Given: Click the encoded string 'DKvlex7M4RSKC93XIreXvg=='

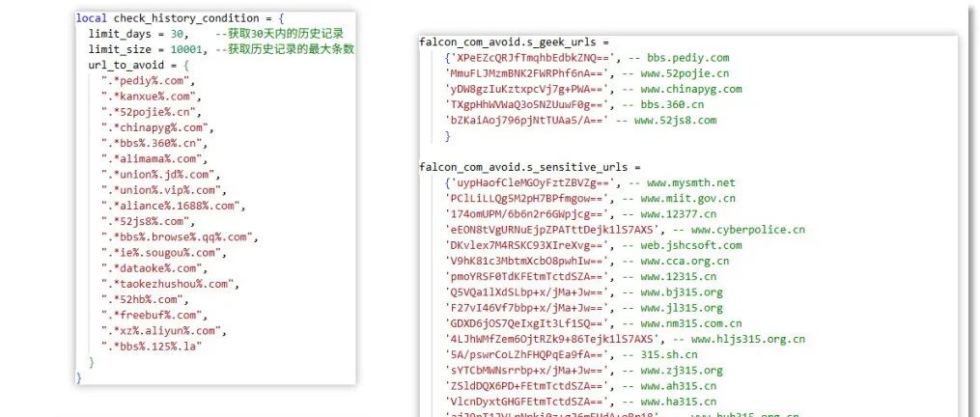Looking at the screenshot, I should [x=526, y=246].
